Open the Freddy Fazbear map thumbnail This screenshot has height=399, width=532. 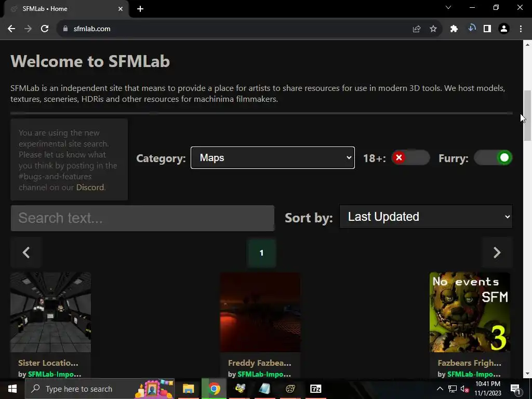coord(260,312)
